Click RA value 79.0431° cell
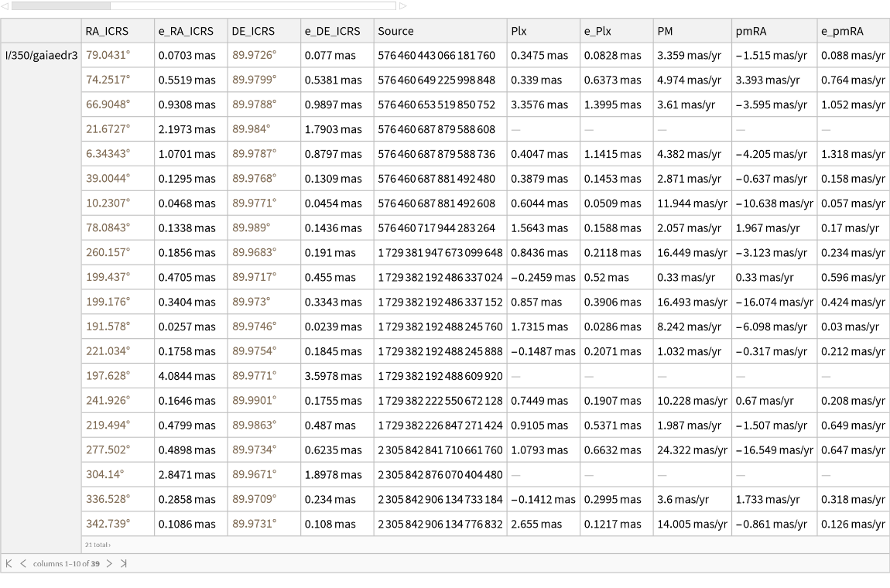The image size is (890, 588). pos(108,56)
